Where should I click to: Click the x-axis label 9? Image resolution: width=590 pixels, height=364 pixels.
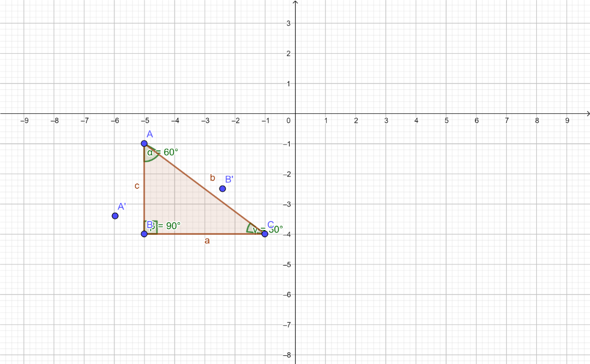(567, 120)
